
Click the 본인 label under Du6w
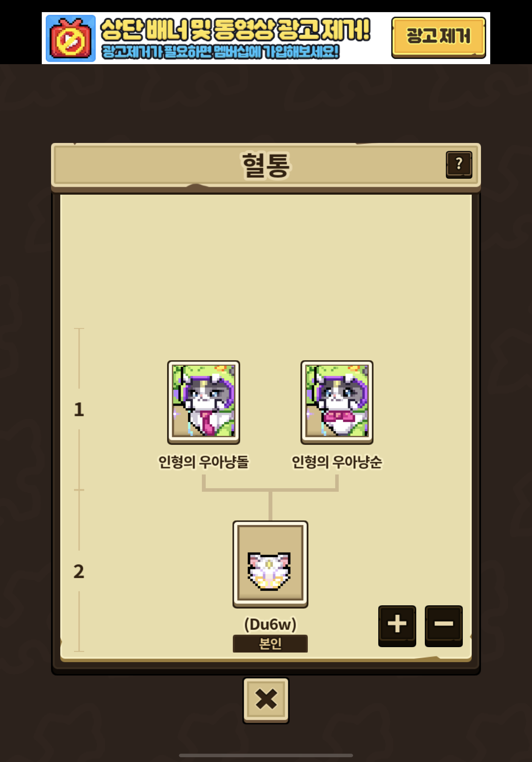pyautogui.click(x=270, y=643)
